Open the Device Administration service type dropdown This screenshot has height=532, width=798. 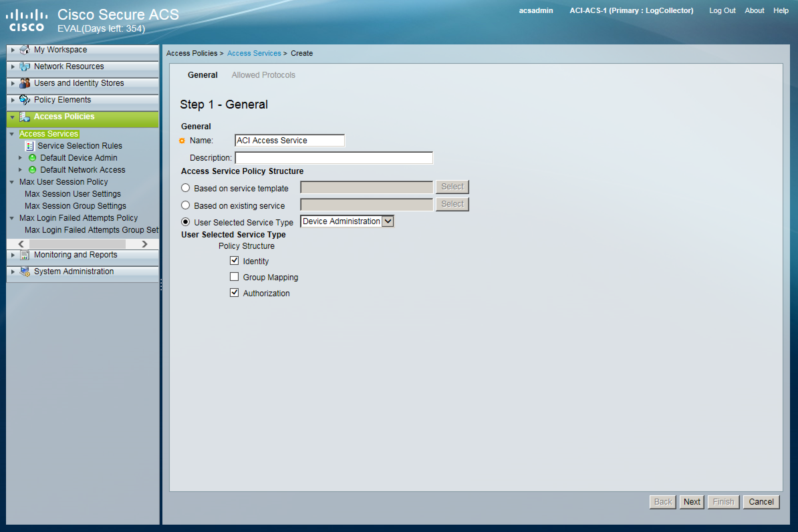coord(388,221)
